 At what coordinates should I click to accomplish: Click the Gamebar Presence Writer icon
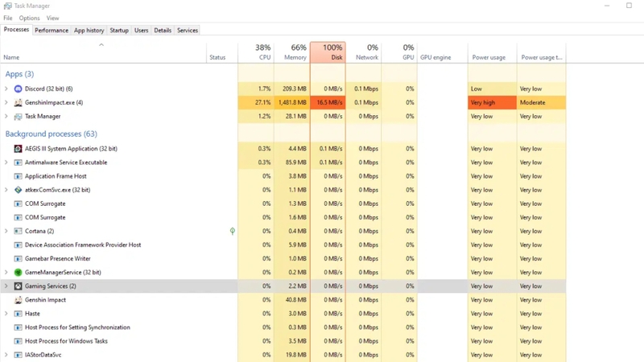click(18, 258)
